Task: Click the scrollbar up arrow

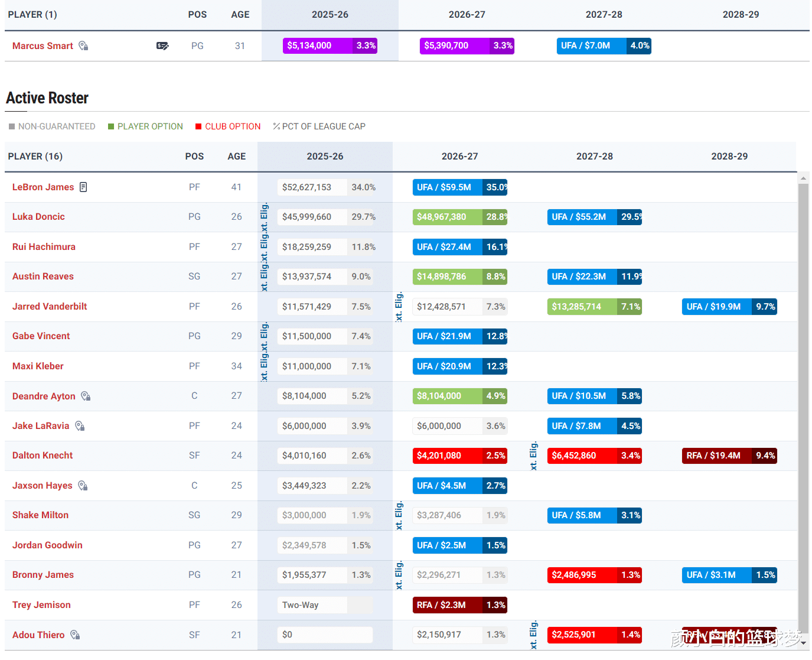Action: coord(803,177)
